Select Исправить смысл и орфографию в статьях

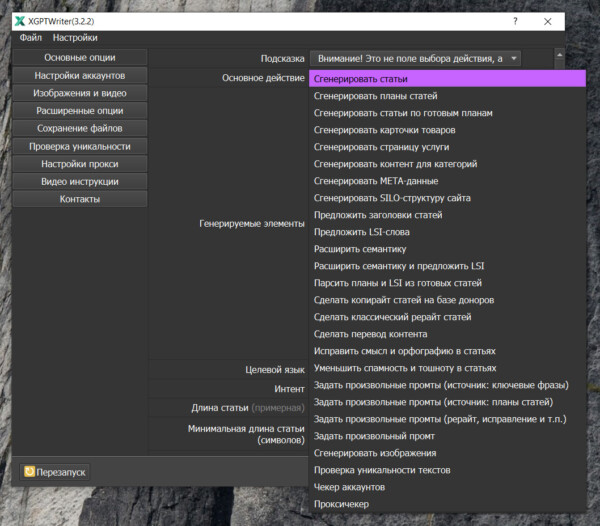tap(447, 351)
